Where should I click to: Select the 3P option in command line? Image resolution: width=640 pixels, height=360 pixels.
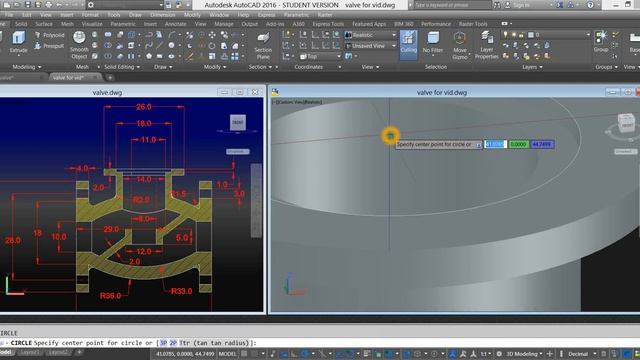[163, 343]
